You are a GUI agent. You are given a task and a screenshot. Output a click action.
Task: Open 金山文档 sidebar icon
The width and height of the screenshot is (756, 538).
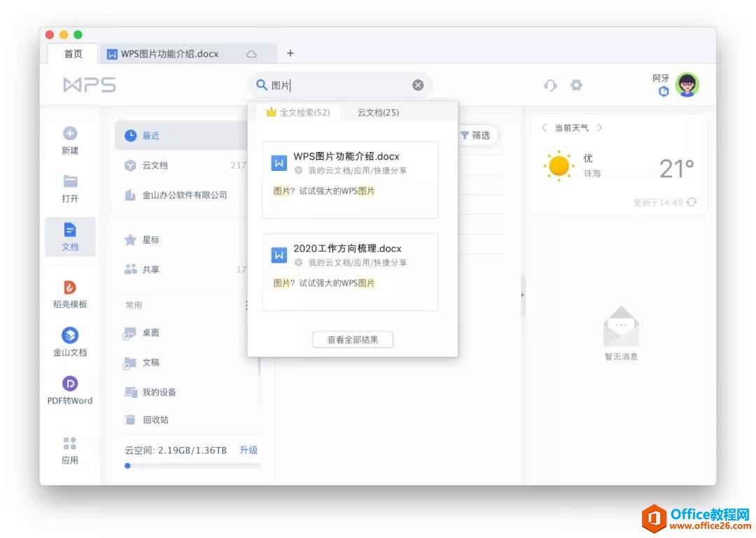pyautogui.click(x=70, y=336)
